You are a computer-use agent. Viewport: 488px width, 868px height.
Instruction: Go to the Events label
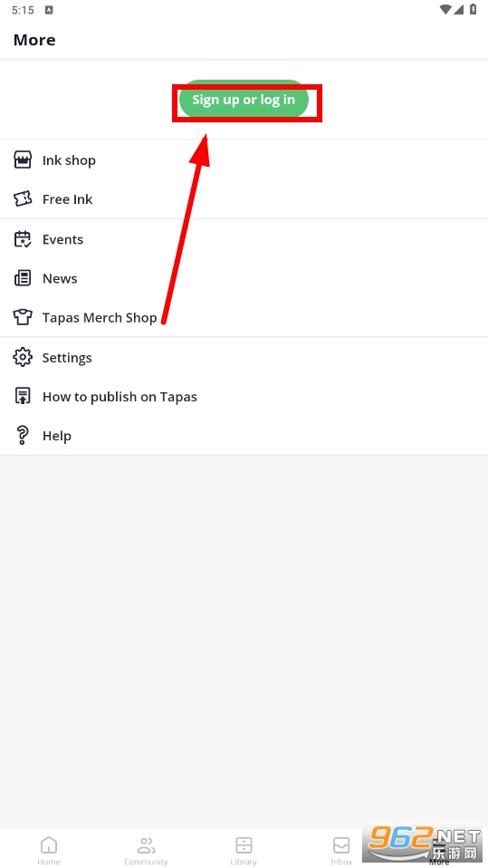click(x=63, y=240)
